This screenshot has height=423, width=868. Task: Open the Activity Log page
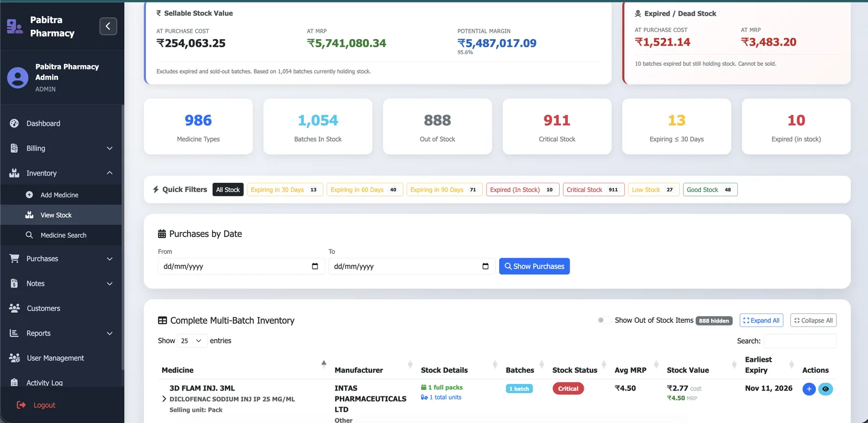(x=61, y=382)
